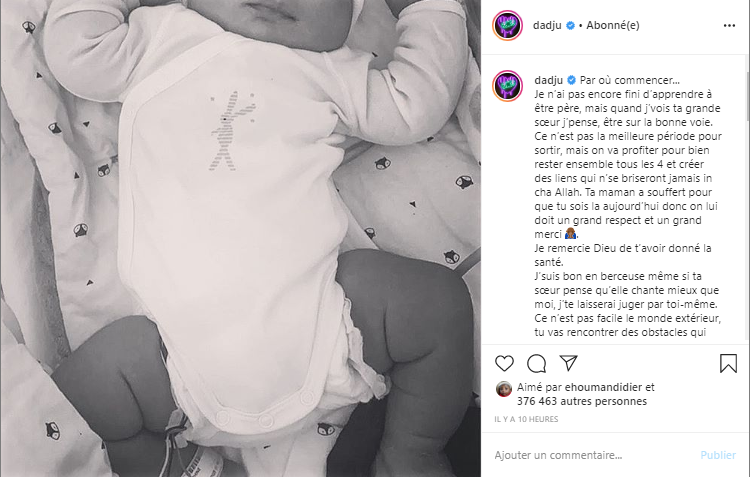This screenshot has height=477, width=750.
Task: Click the verified badge in the header
Action: coord(570,25)
